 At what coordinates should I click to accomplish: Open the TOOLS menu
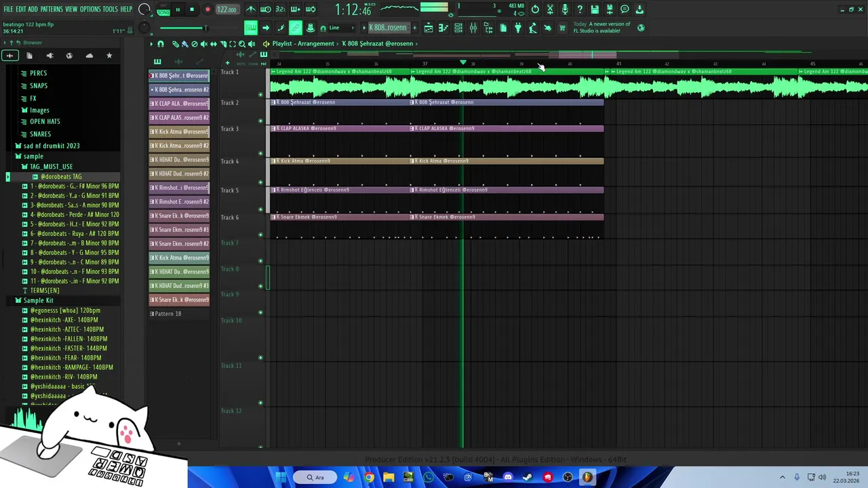(x=110, y=9)
